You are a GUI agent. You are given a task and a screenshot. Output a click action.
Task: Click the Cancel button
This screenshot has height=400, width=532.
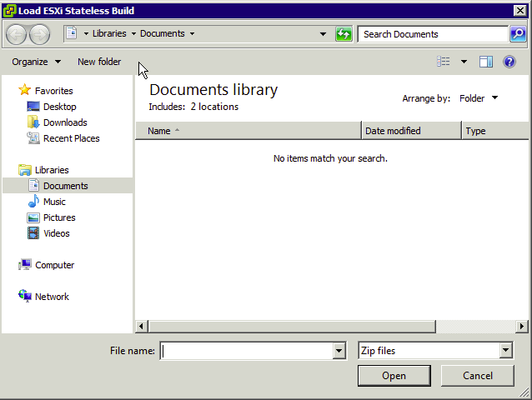[477, 376]
